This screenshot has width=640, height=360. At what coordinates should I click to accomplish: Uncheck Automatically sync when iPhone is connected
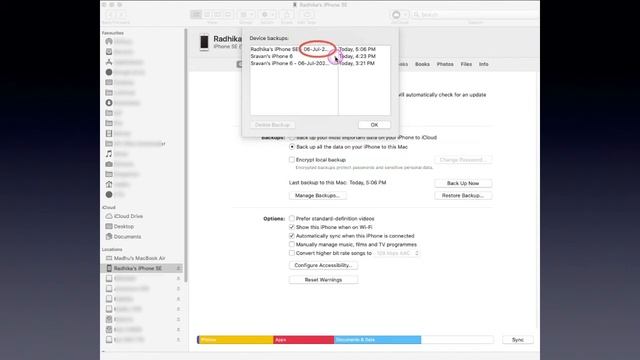tap(292, 236)
